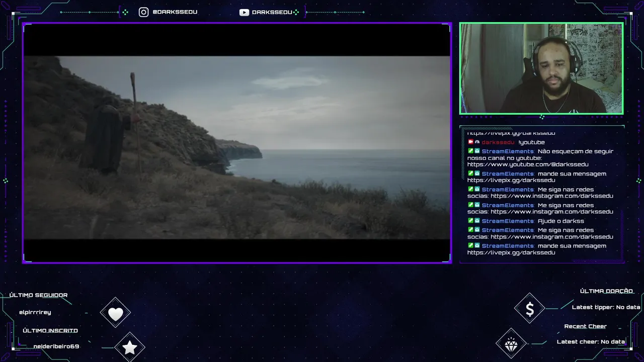Click the follower name elpirrrirey
Image resolution: width=644 pixels, height=362 pixels.
pos(35,312)
